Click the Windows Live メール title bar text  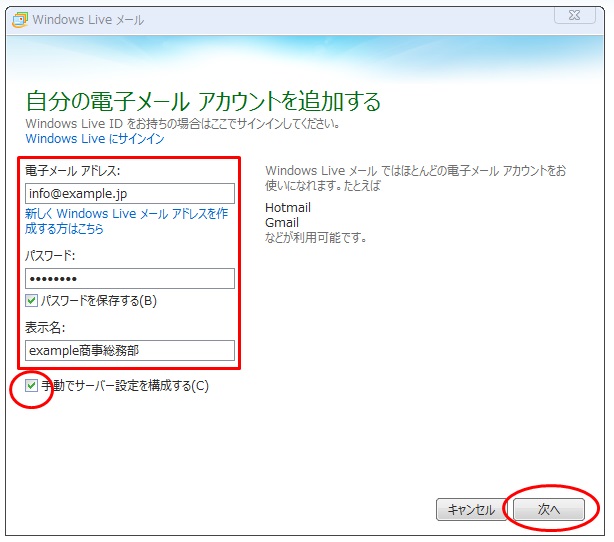pos(88,20)
